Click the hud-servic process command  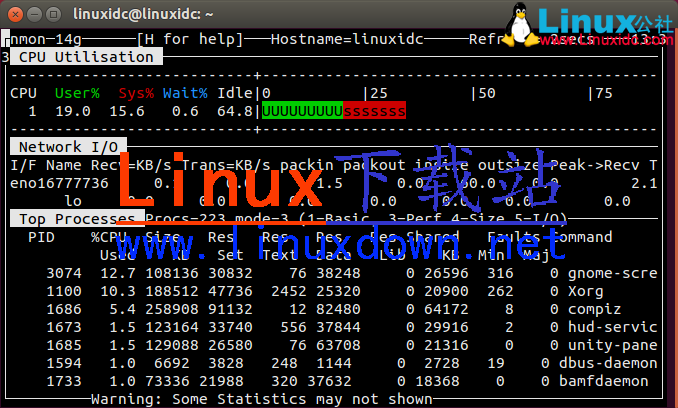click(613, 327)
